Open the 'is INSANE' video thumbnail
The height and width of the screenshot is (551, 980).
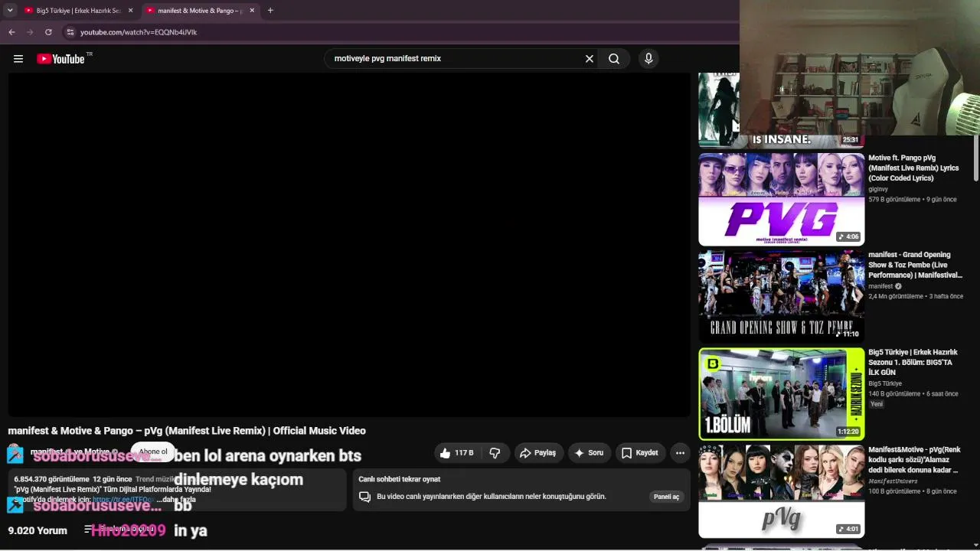pos(782,111)
